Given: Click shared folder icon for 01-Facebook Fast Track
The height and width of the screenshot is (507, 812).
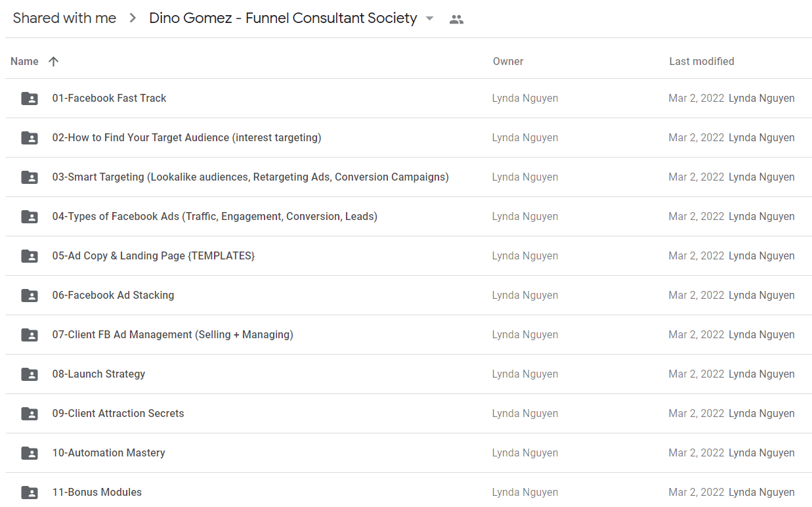Looking at the screenshot, I should (30, 99).
